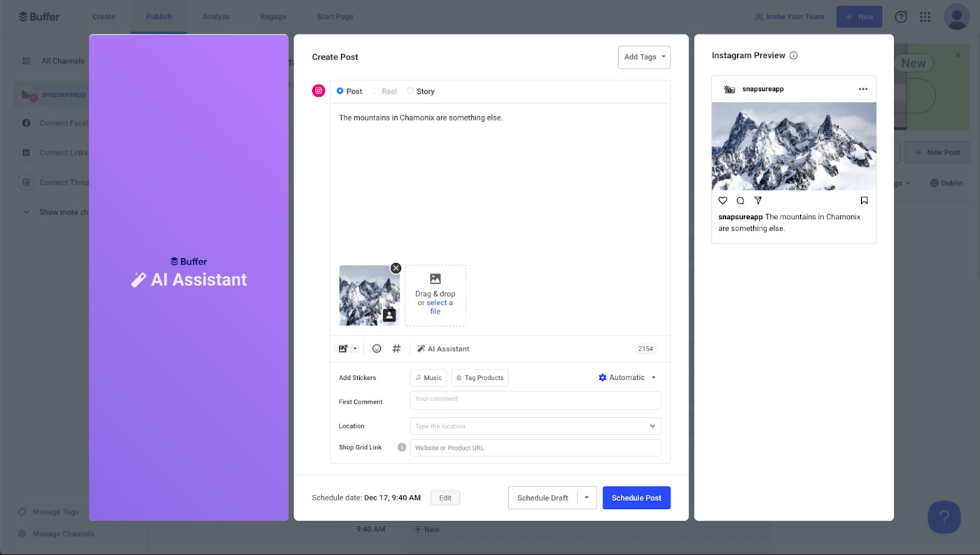Click the character count 2154
This screenshot has height=555, width=980.
tap(645, 349)
